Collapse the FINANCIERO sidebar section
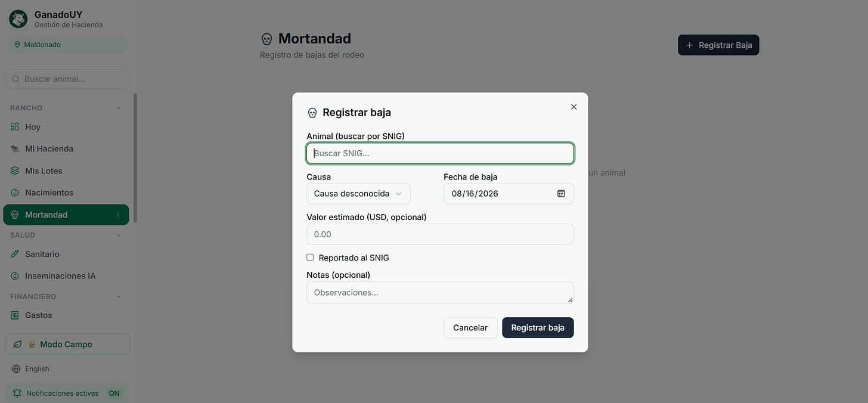Screen dimensions: 868x403 coord(118,296)
